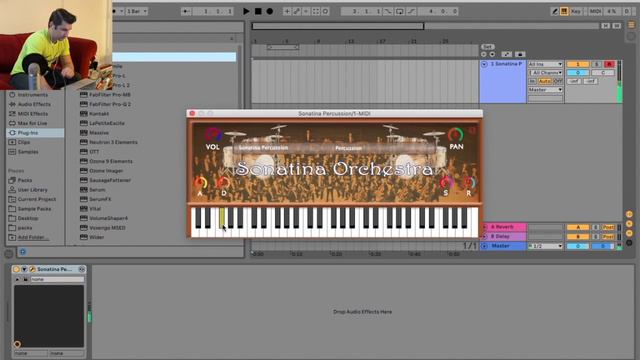Toggle track 1 activator button
640x360 pixels.
tap(578, 64)
